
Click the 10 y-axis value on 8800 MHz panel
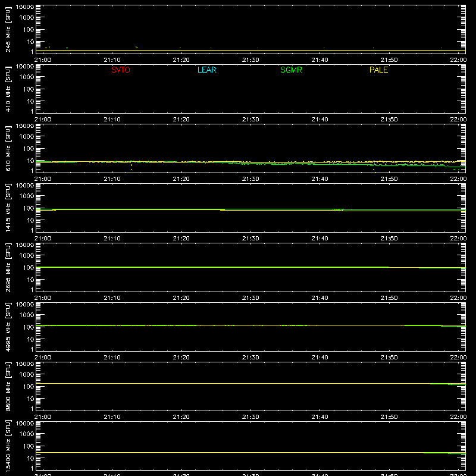pyautogui.click(x=30, y=399)
